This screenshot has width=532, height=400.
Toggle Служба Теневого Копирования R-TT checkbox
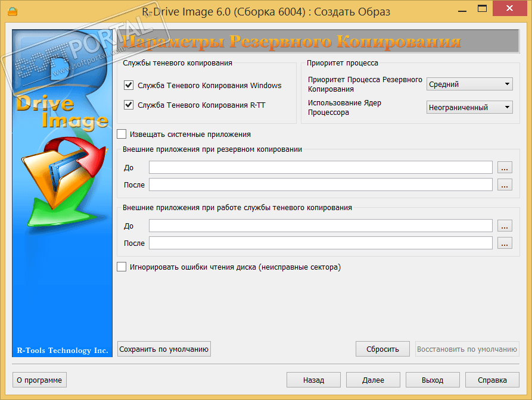(x=129, y=105)
